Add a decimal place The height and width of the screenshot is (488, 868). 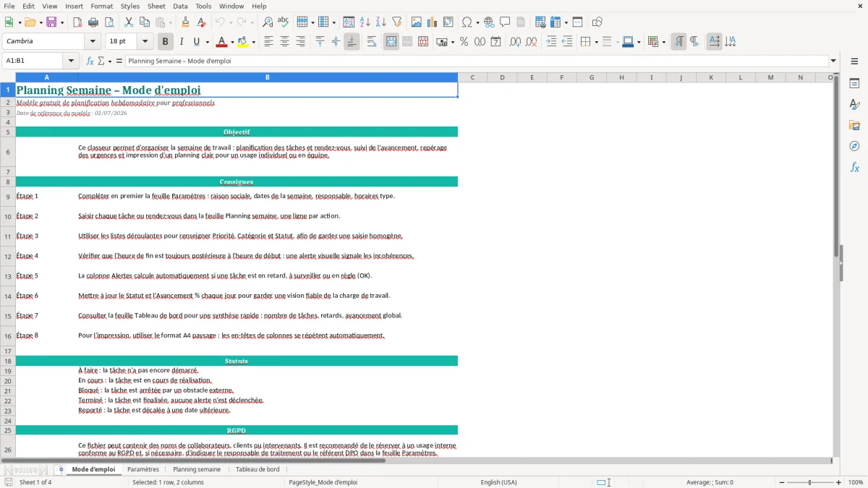click(x=515, y=41)
